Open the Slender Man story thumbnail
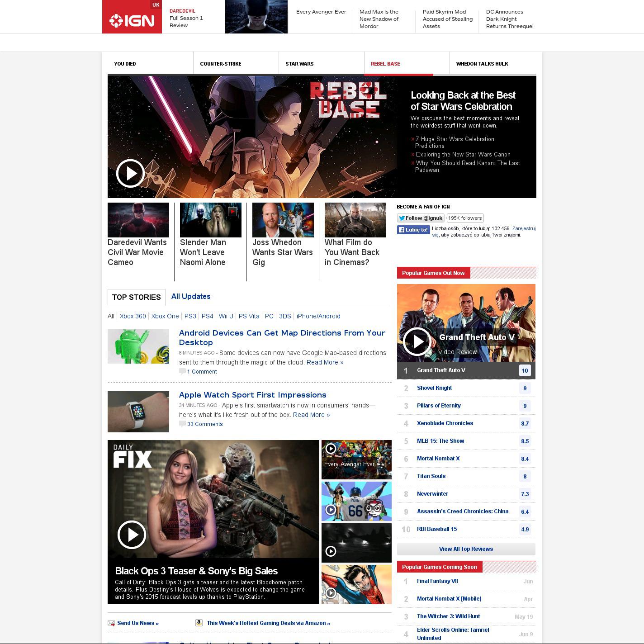The image size is (644, 644). (211, 220)
